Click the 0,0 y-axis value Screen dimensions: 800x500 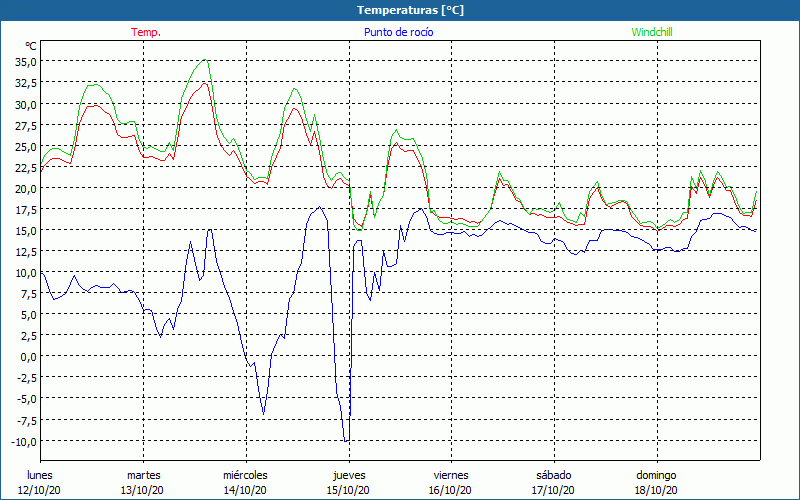click(x=28, y=357)
